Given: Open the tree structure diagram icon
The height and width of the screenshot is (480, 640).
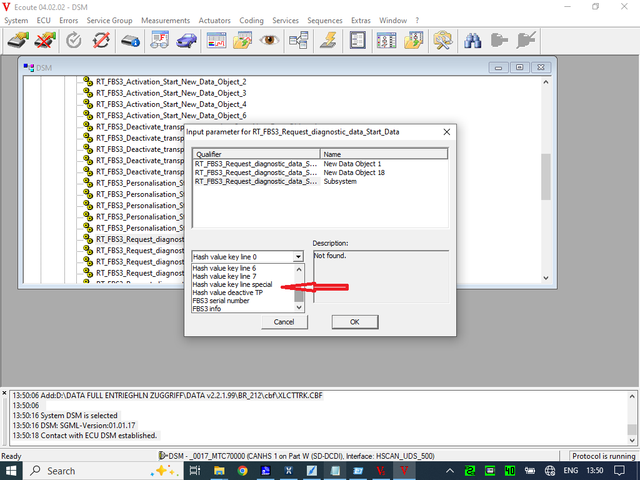Looking at the screenshot, I should click(x=298, y=40).
